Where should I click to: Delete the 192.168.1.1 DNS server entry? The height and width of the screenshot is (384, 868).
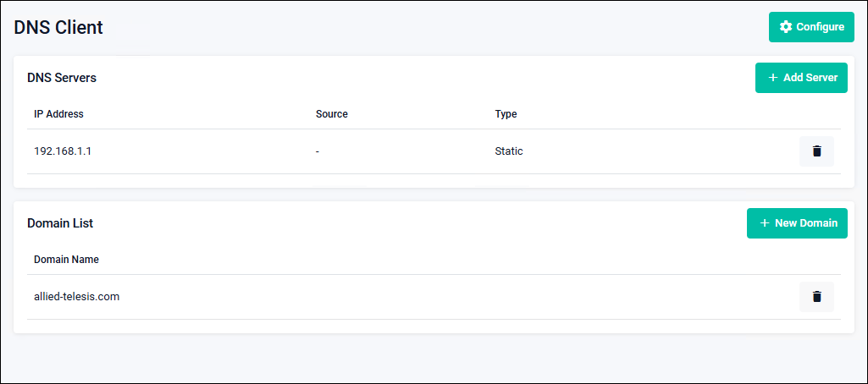pos(816,151)
